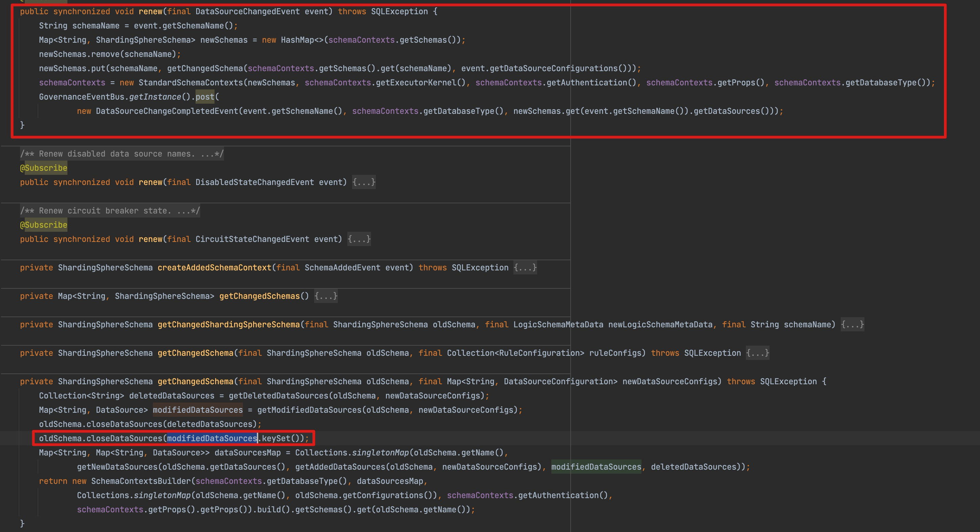980x532 pixels.
Task: Expand folded getChangedShardingSphereSchema method body
Action: pos(852,325)
